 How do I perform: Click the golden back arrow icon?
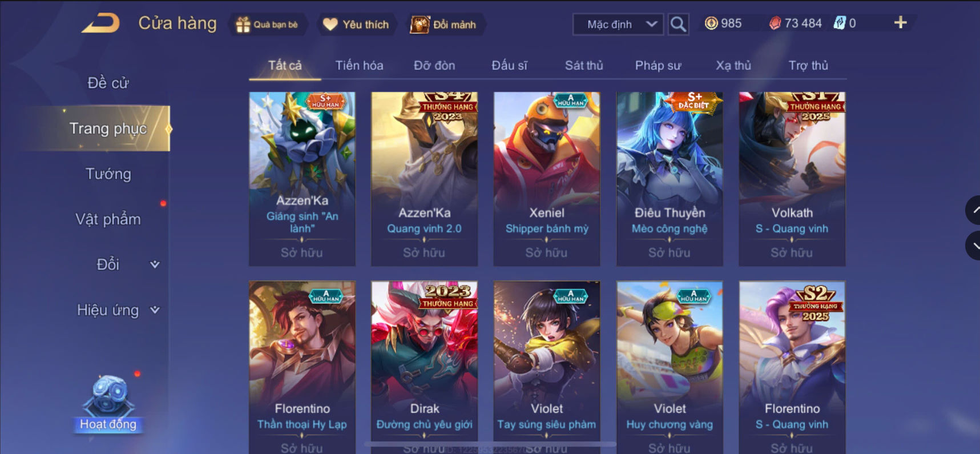pyautogui.click(x=101, y=23)
